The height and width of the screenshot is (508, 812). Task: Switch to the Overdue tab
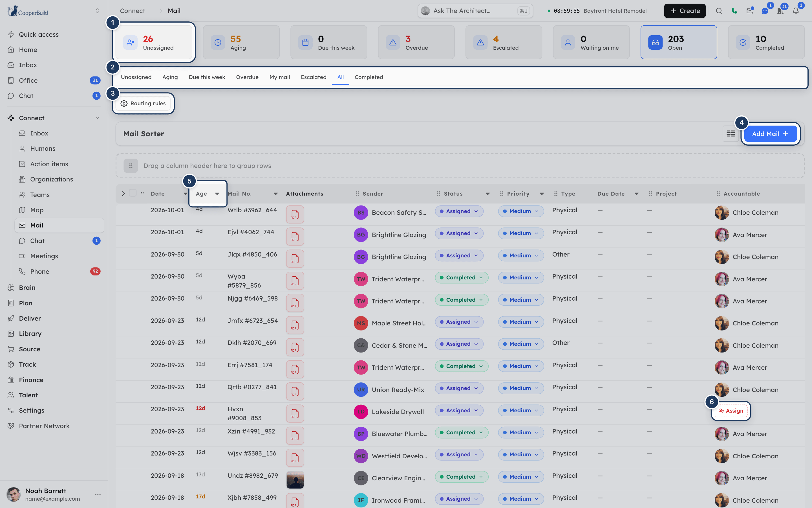point(247,77)
